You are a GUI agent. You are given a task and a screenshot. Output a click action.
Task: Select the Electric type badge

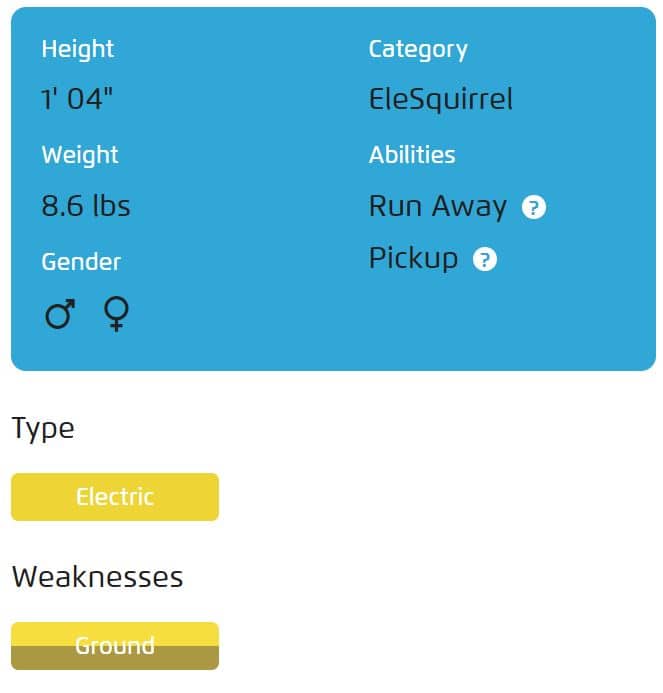(115, 497)
